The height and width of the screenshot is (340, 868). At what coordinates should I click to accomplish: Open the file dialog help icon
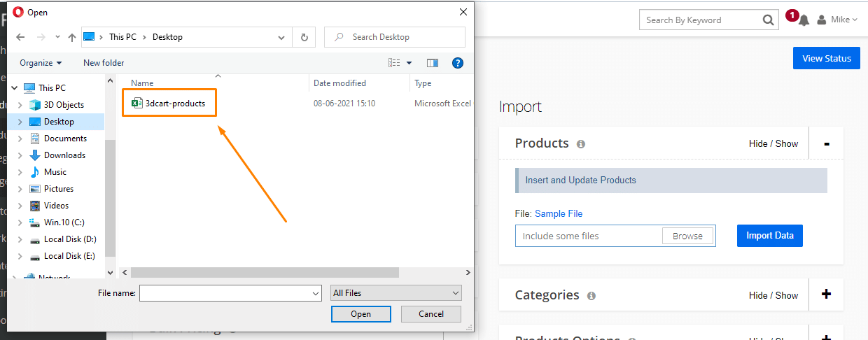[x=458, y=63]
